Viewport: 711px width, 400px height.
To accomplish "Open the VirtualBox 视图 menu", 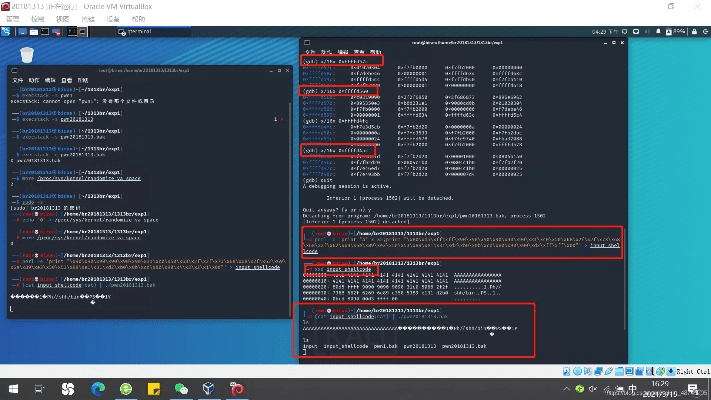I will click(65, 18).
